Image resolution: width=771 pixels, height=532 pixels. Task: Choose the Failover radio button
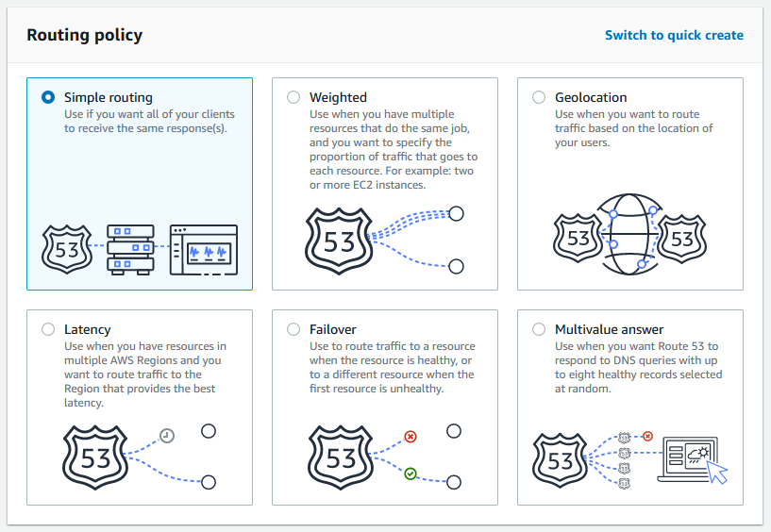[293, 329]
